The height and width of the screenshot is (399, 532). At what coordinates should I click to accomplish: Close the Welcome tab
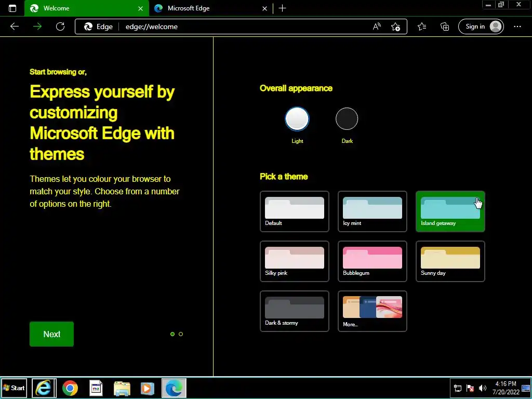tap(140, 8)
